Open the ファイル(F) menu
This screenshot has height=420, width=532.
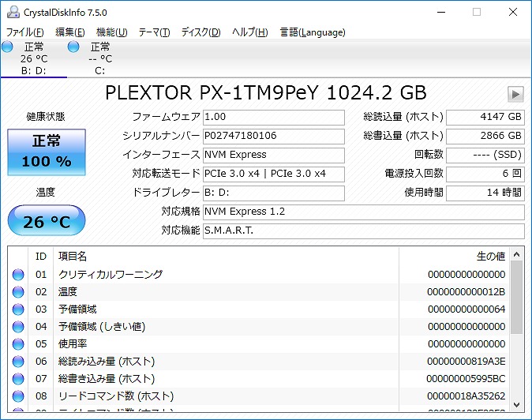24,32
